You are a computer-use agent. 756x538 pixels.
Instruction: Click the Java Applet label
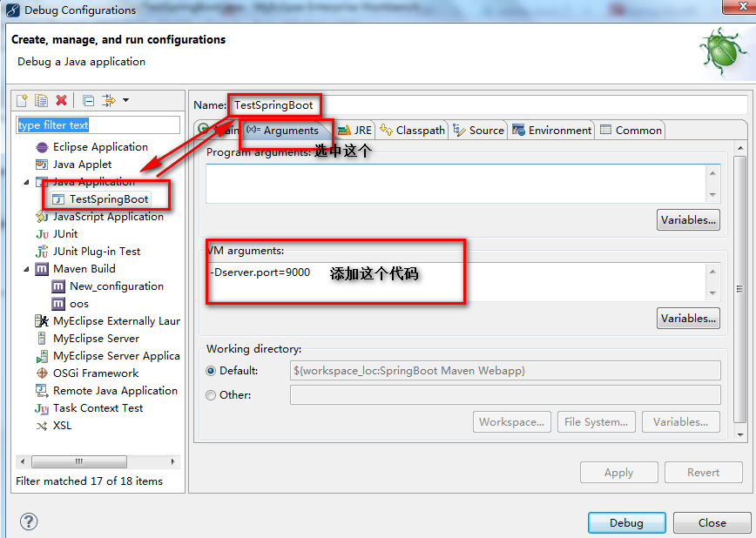click(83, 165)
